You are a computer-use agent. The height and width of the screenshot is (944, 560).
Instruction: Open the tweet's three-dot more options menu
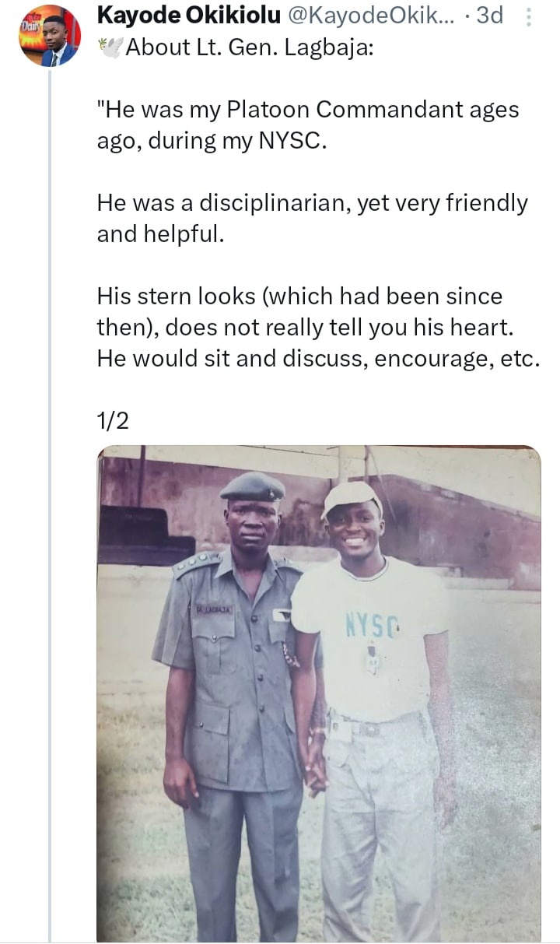(530, 16)
